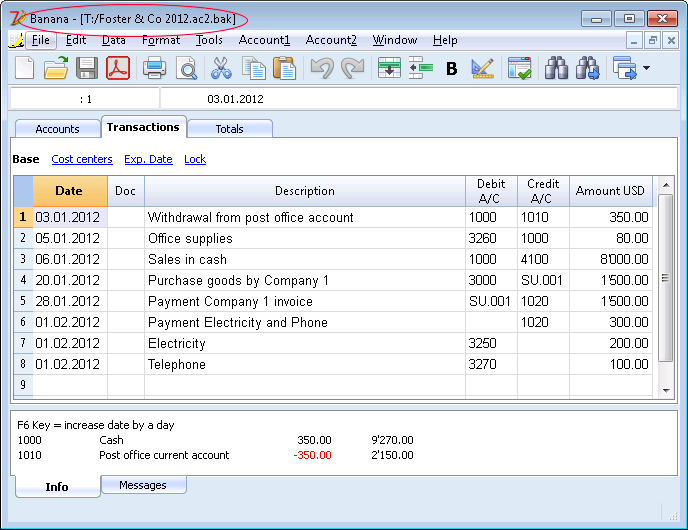The height and width of the screenshot is (530, 688).
Task: Open the Help menu
Action: (x=445, y=40)
